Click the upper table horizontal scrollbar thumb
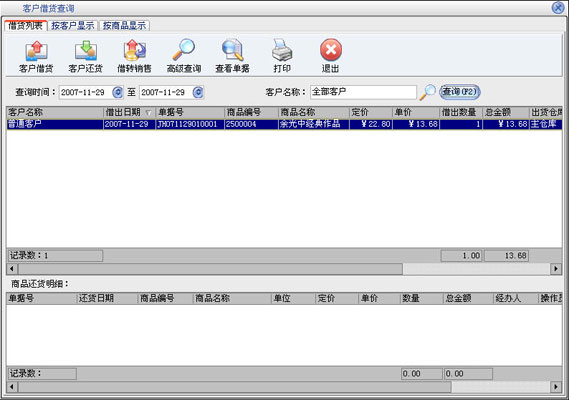The width and height of the screenshot is (569, 400). click(210, 269)
